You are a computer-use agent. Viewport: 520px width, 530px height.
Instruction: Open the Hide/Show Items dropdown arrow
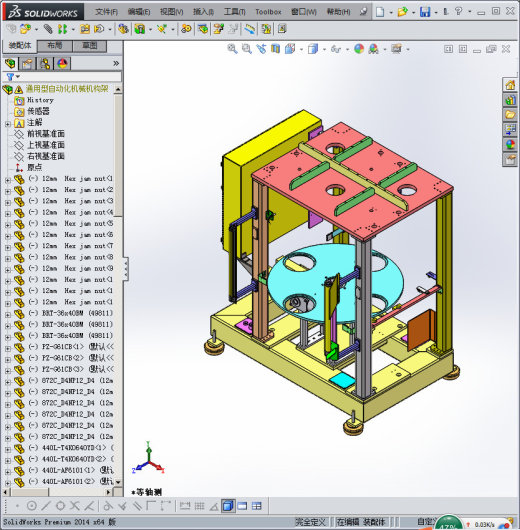[x=347, y=50]
